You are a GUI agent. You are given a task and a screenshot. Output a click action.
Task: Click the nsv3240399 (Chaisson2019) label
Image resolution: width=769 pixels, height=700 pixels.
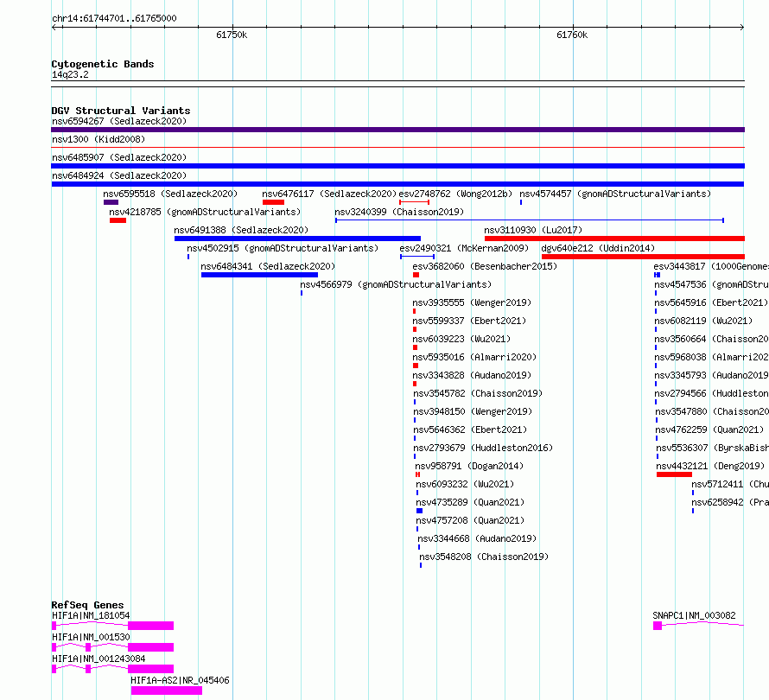[x=399, y=212]
